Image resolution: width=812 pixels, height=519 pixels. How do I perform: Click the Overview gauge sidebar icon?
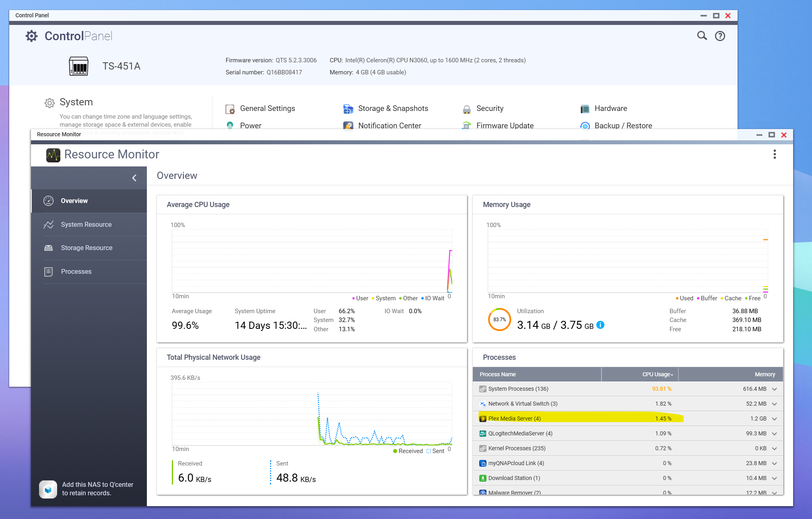tap(48, 201)
